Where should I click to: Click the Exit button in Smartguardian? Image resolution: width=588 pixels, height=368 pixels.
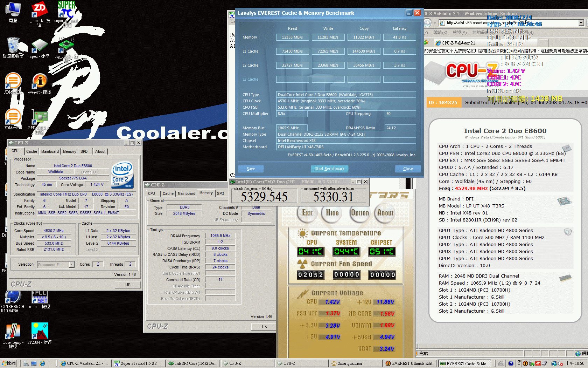tap(307, 213)
